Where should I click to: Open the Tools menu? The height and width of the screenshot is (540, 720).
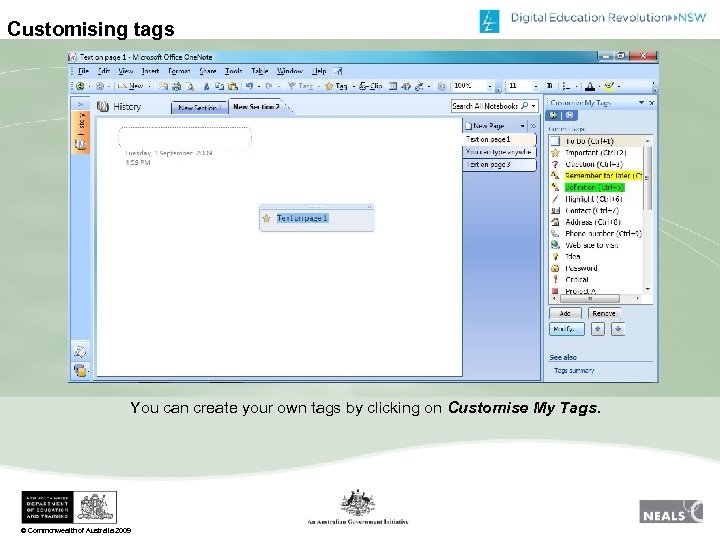(x=233, y=71)
